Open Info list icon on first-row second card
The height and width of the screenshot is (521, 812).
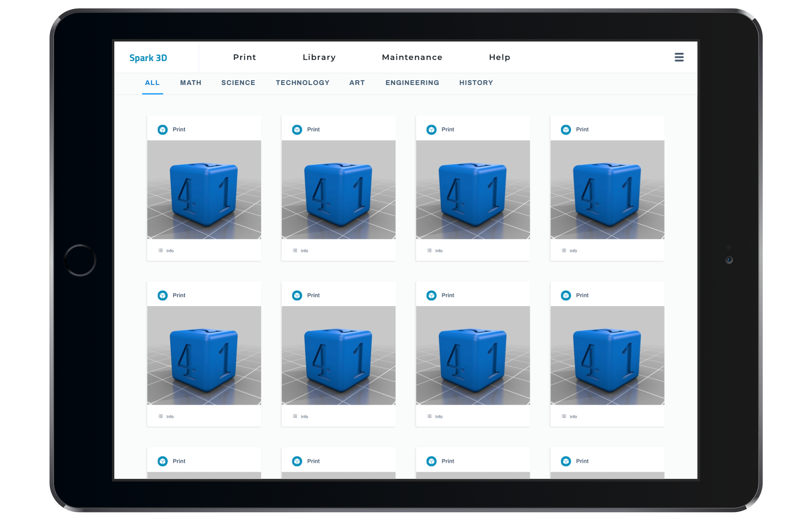click(x=295, y=251)
